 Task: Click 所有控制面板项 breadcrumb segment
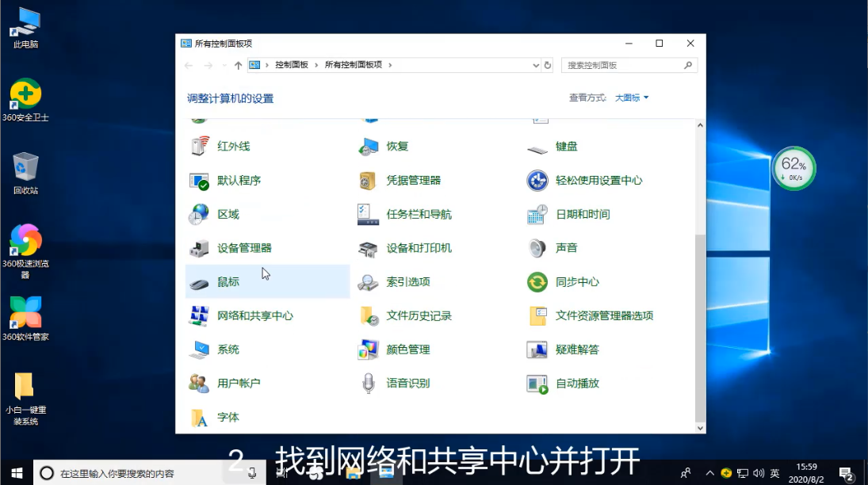pos(353,65)
